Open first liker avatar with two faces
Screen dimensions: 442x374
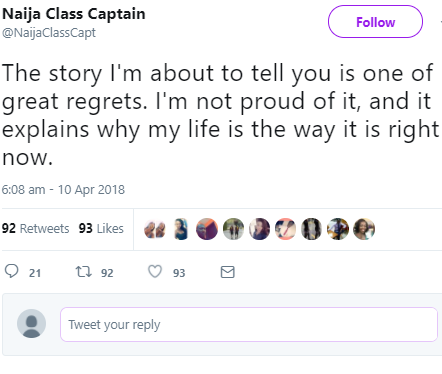[x=155, y=229]
